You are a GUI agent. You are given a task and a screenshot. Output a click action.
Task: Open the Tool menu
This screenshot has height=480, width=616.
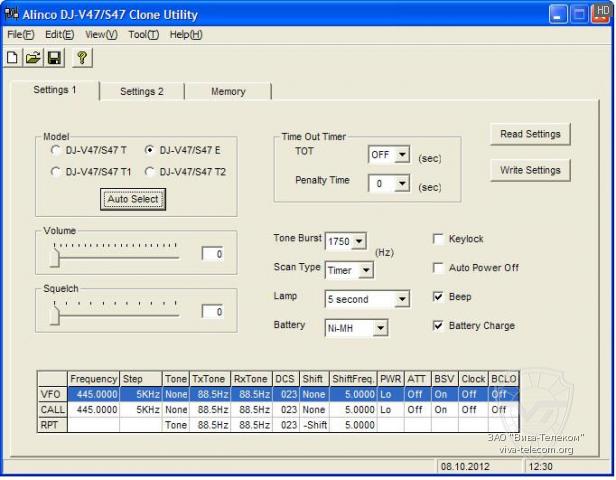click(x=143, y=34)
